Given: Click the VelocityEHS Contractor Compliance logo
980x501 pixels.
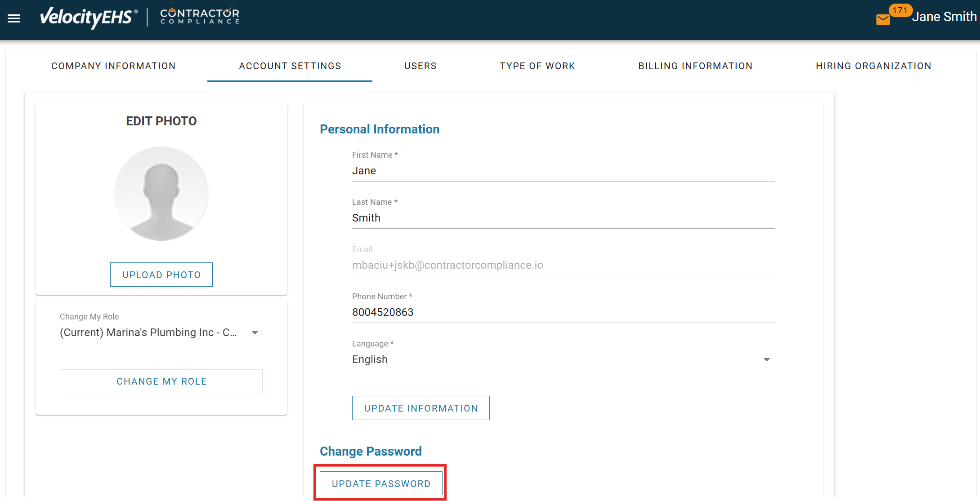Looking at the screenshot, I should pos(139,17).
